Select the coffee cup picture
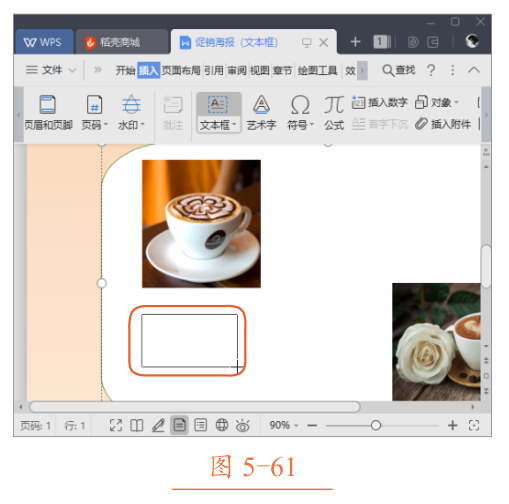Viewport: 509px width, 504px height. [201, 224]
